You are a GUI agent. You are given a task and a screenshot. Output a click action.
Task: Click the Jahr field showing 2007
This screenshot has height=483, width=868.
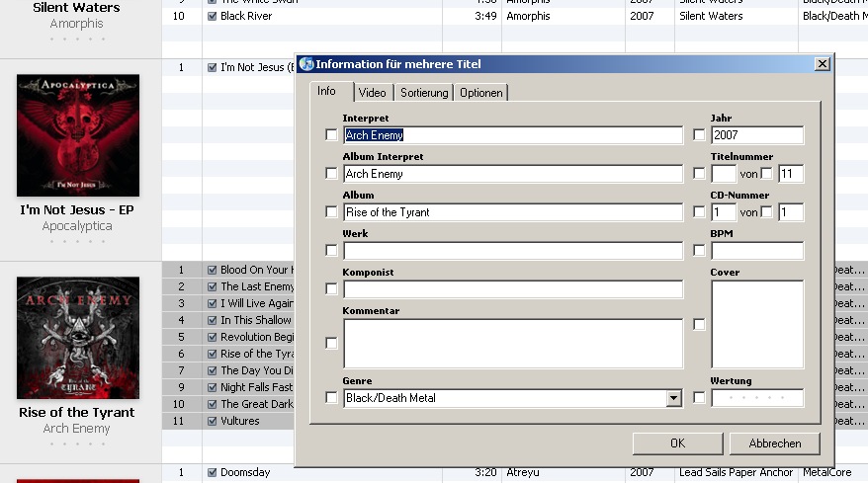(x=756, y=135)
